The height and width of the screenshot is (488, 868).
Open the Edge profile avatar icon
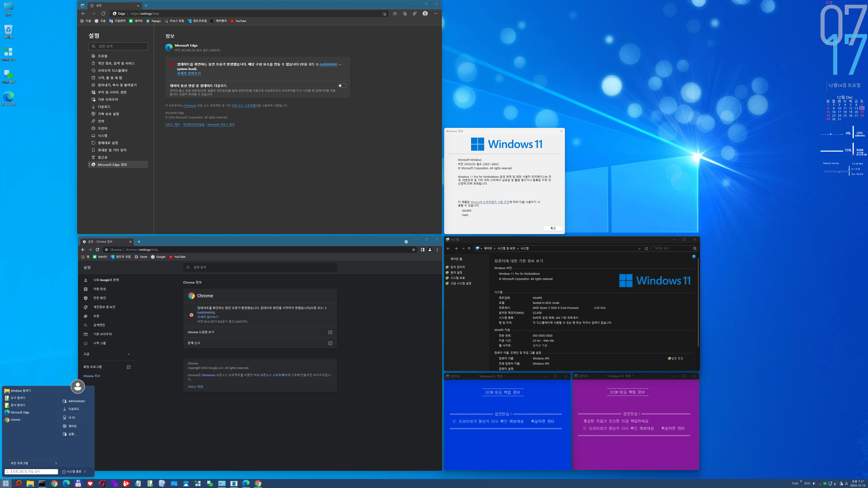point(425,14)
